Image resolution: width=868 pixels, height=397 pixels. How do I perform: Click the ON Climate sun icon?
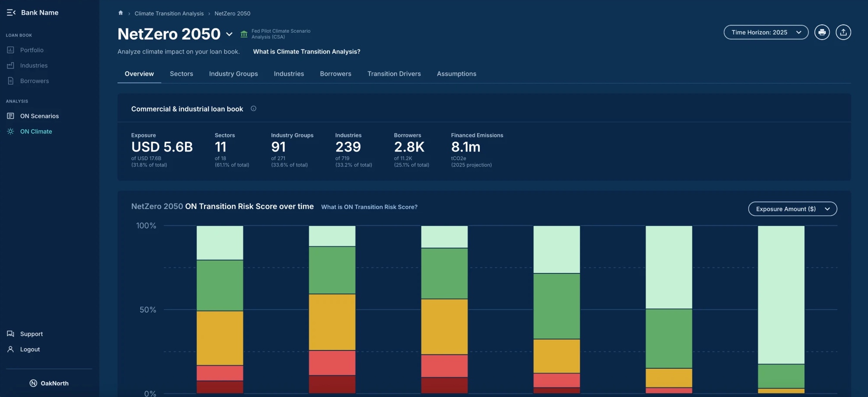pos(10,131)
